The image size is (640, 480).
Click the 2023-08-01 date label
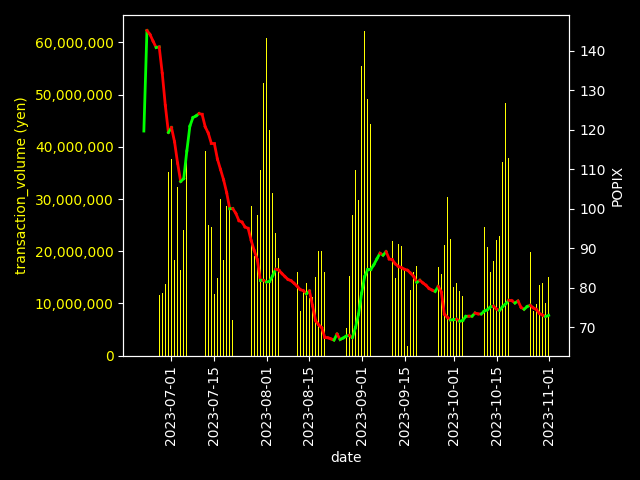coord(266,407)
